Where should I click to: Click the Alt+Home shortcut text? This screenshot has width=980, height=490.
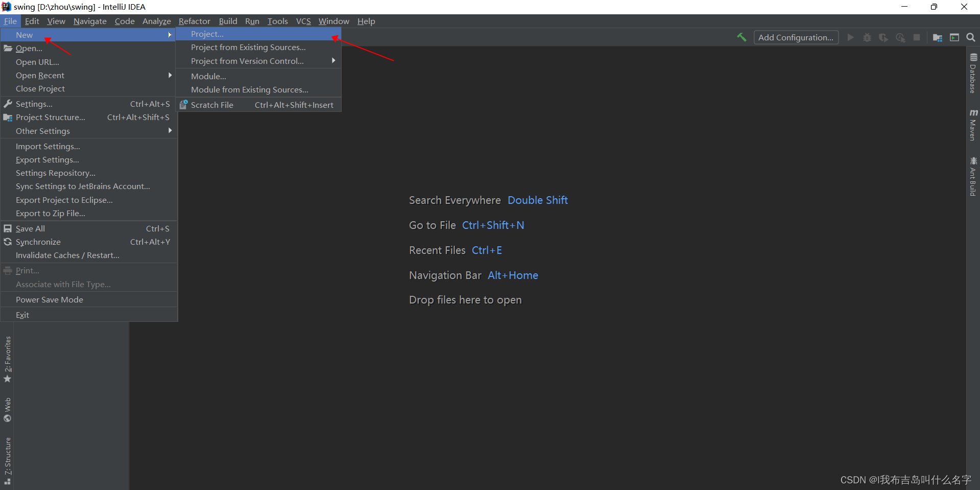(x=513, y=275)
